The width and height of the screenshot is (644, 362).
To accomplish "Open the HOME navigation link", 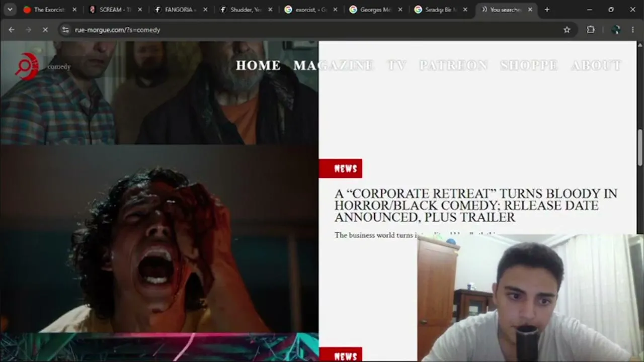I will (x=258, y=65).
